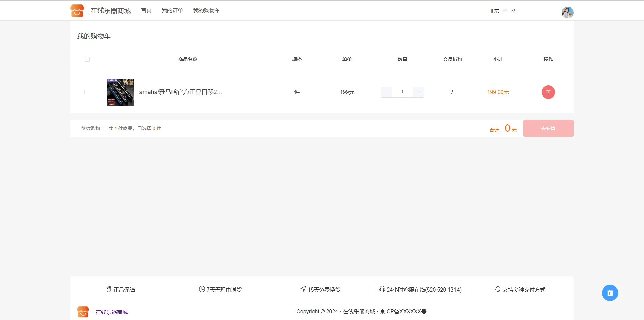Go to the 首页 home tab
This screenshot has height=320, width=644.
point(146,11)
